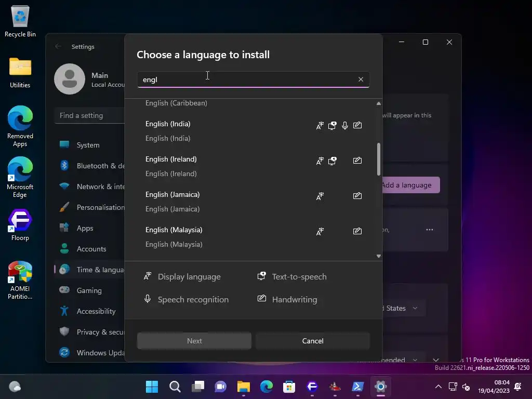The height and width of the screenshot is (399, 532).
Task: Clear the language search box with X
Action: tap(361, 79)
